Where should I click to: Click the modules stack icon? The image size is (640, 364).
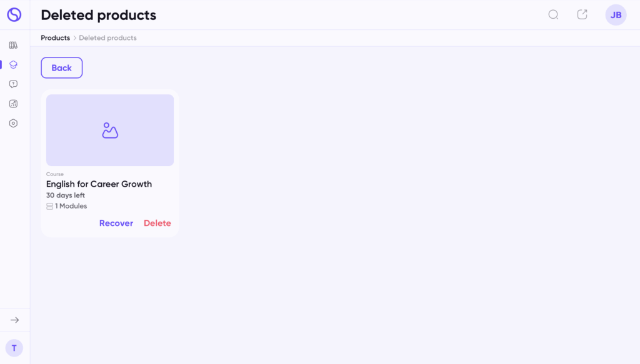tap(50, 206)
